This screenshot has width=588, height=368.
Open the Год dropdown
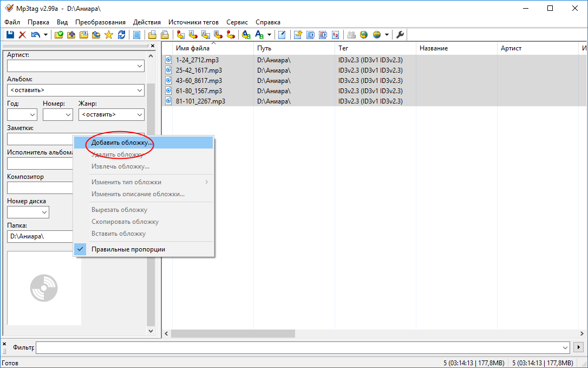[32, 114]
